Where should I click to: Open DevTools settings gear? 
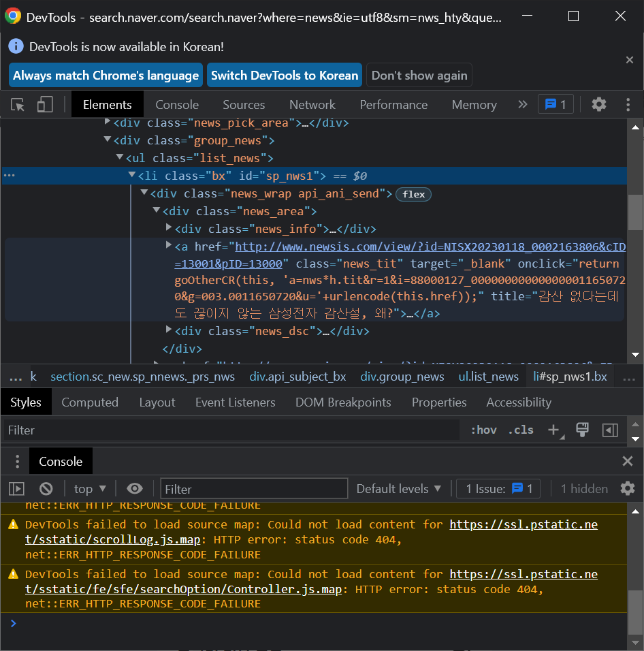coord(599,104)
